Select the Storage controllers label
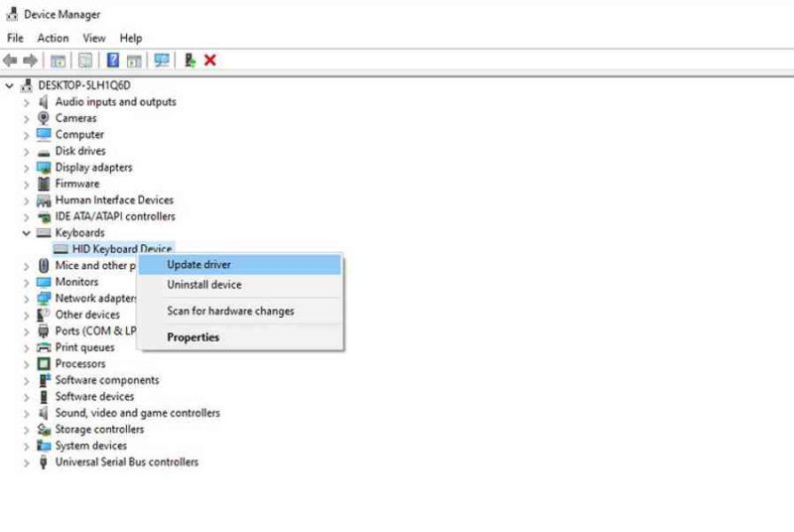The height and width of the screenshot is (532, 794). click(x=99, y=429)
